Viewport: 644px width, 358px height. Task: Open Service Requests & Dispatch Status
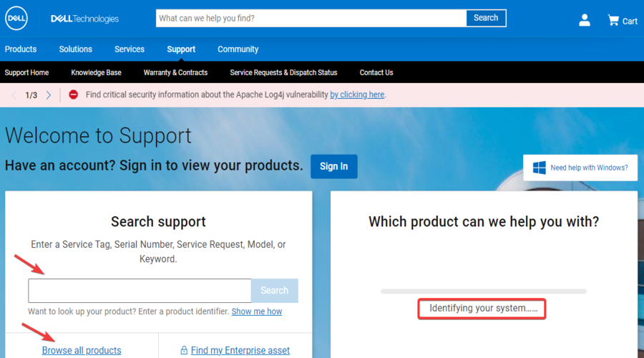click(283, 72)
